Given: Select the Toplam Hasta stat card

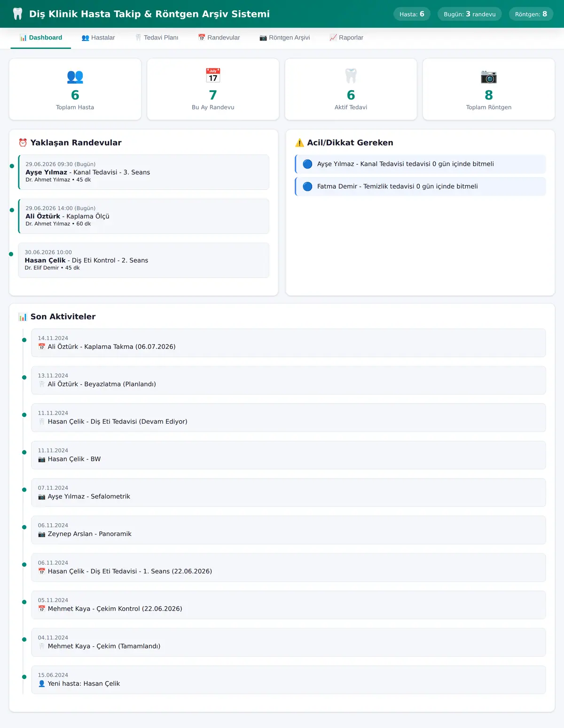Looking at the screenshot, I should [75, 89].
